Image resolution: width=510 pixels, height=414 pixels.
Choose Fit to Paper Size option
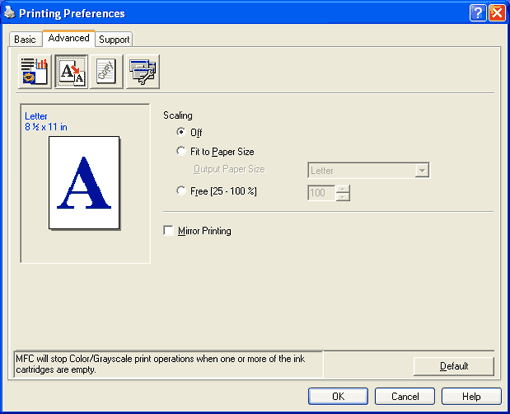(181, 151)
